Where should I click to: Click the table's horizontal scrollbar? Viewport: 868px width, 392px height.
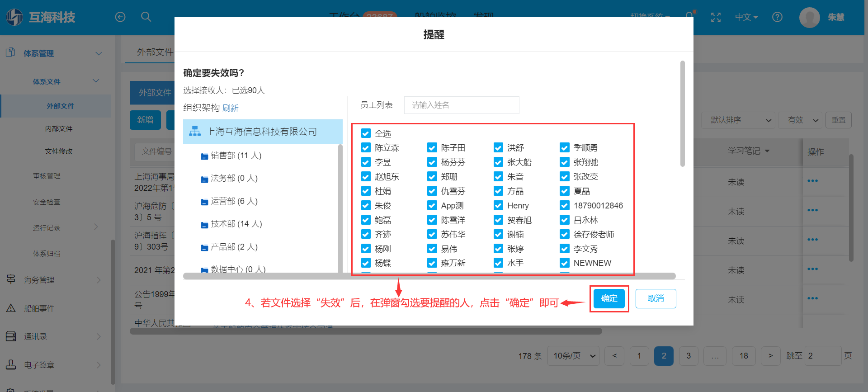pyautogui.click(x=366, y=331)
